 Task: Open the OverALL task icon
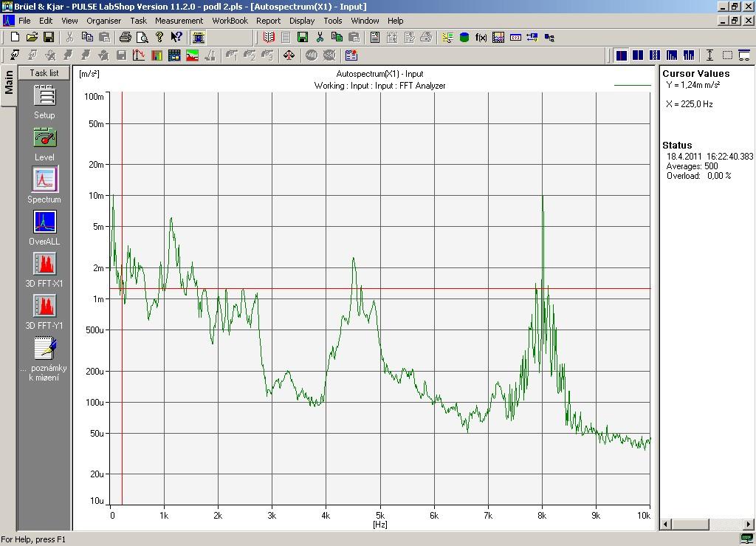coord(44,228)
